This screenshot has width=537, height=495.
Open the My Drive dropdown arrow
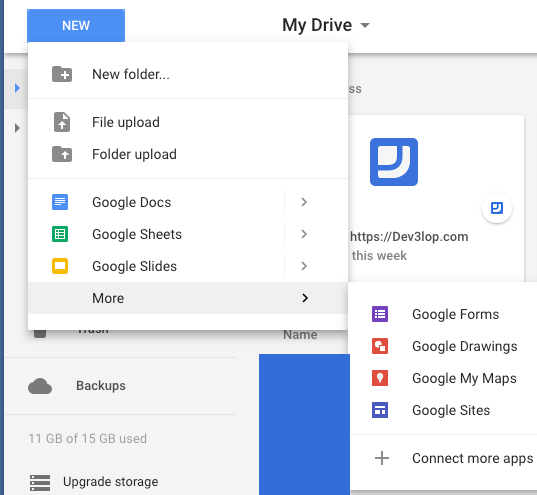coord(365,25)
